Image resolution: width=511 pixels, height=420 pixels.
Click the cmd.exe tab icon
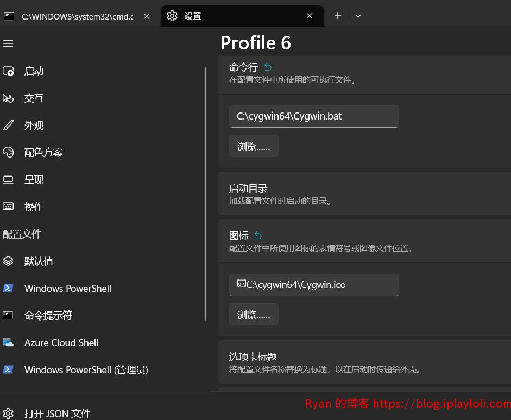tap(9, 16)
